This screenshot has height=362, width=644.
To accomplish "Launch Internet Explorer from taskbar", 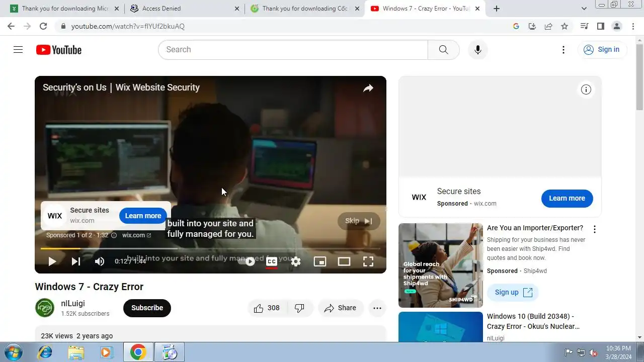I will tap(45, 352).
